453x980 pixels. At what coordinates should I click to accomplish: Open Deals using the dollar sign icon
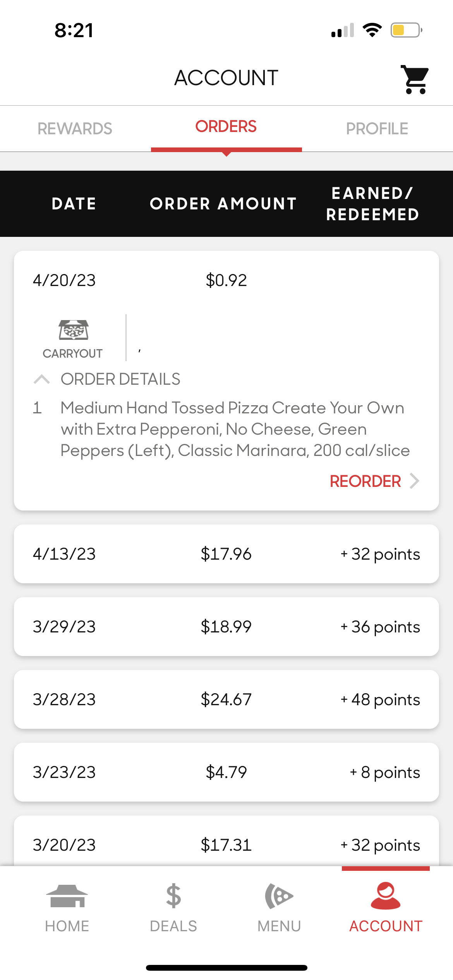(x=173, y=896)
